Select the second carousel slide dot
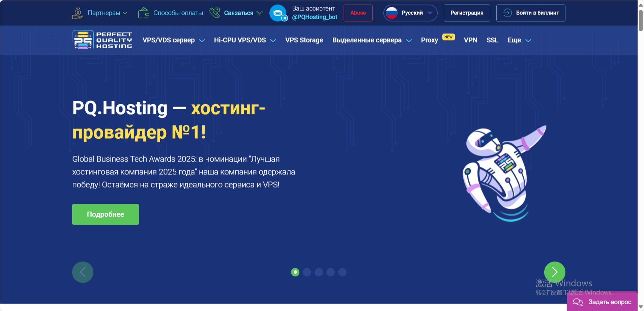 coord(307,272)
